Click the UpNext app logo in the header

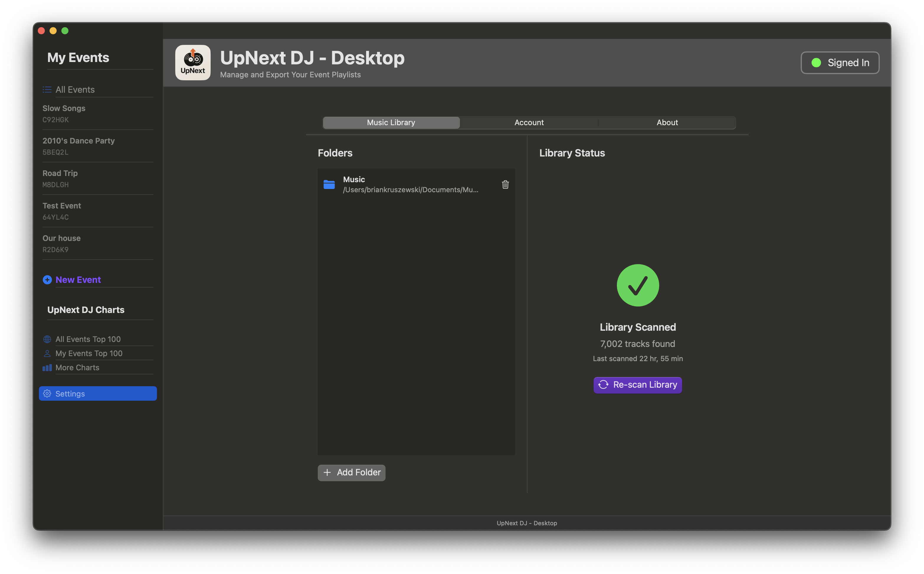pyautogui.click(x=193, y=62)
